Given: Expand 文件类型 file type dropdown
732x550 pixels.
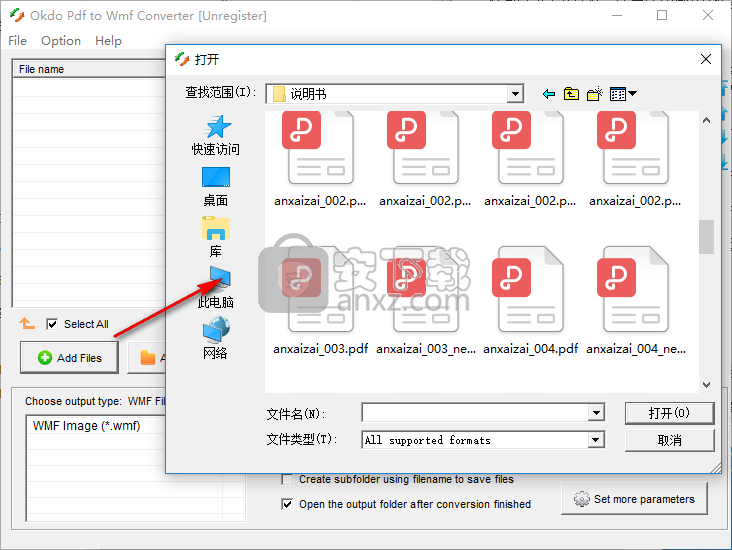Looking at the screenshot, I should pos(595,440).
